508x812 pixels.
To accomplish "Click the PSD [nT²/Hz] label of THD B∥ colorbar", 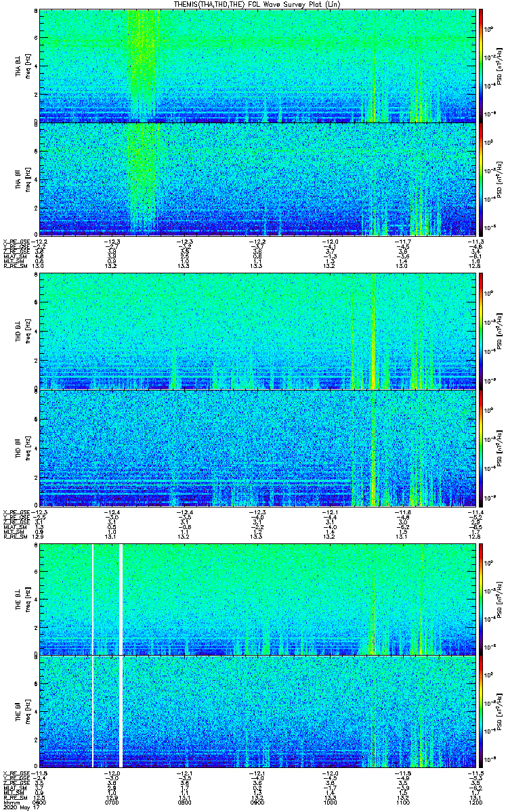I will [x=499, y=447].
